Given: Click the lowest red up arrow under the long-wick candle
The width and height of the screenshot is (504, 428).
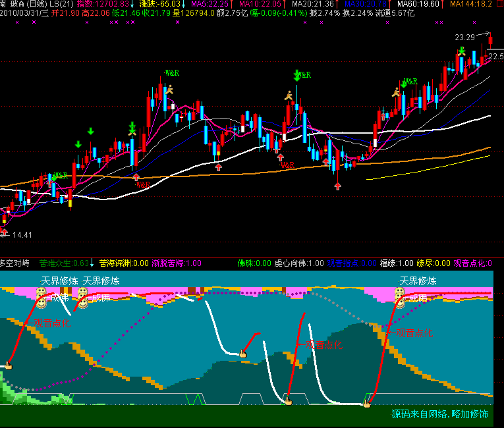Looking at the screenshot, I should coord(337,186).
